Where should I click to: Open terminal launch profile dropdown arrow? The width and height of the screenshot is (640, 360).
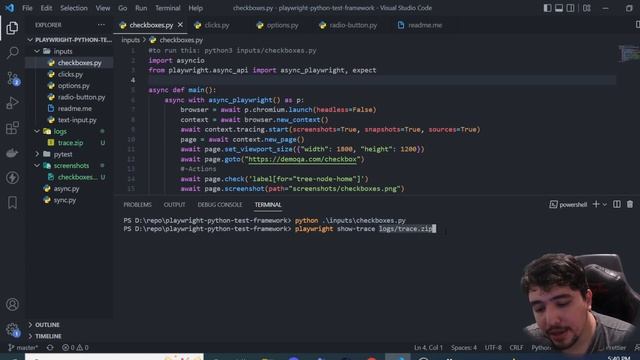coord(605,204)
